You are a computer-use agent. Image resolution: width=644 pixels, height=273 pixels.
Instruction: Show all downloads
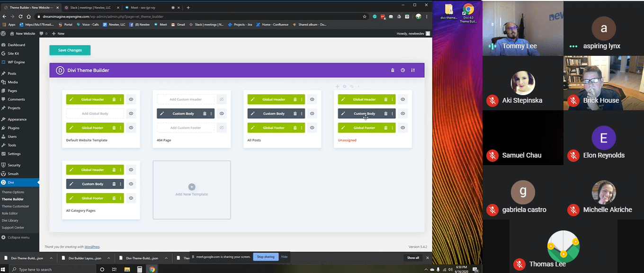[x=413, y=258]
